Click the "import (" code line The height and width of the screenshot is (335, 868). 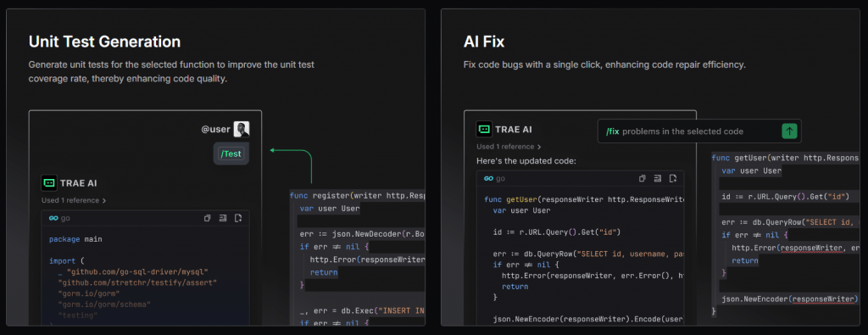coord(66,260)
